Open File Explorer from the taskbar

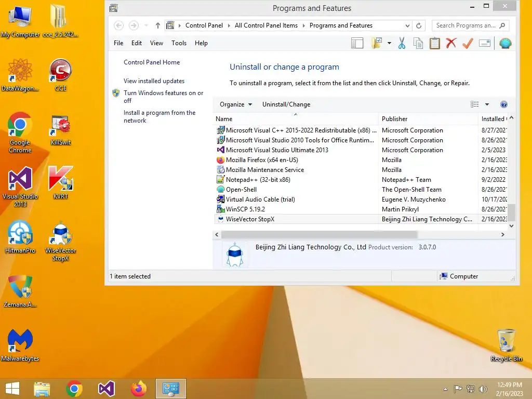[x=42, y=389]
